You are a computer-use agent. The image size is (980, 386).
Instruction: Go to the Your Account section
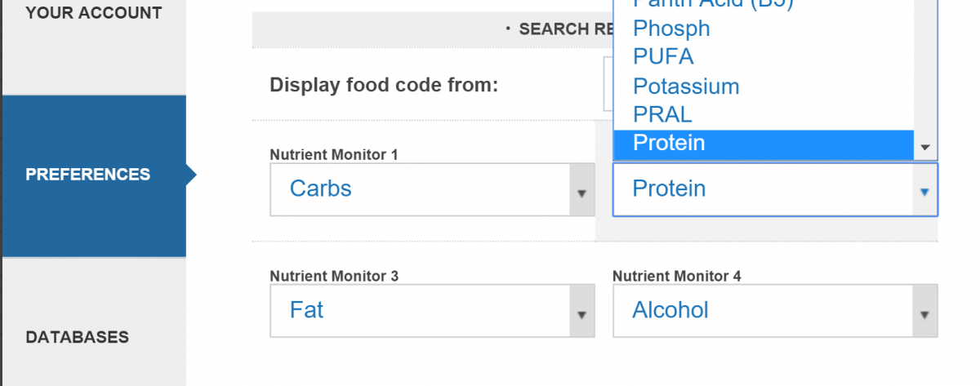[x=93, y=13]
